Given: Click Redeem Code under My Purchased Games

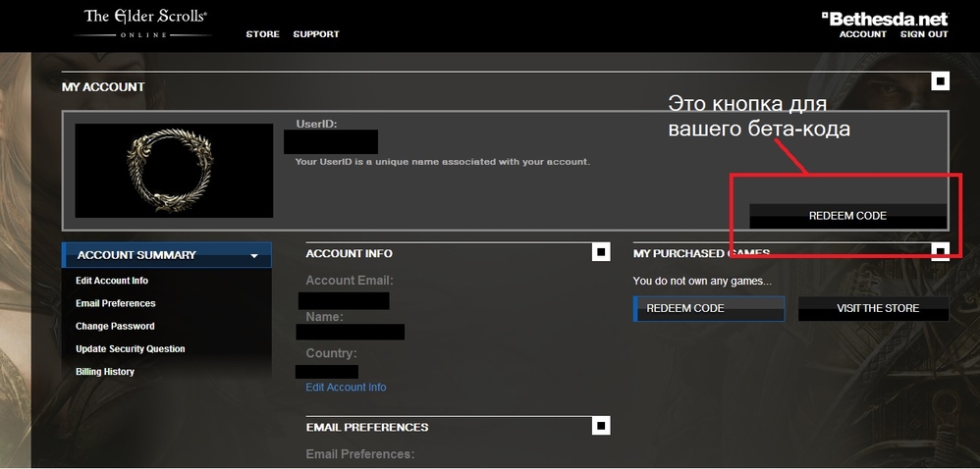Looking at the screenshot, I should coord(709,308).
